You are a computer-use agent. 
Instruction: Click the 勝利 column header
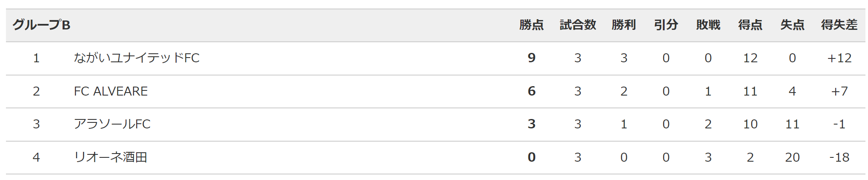[624, 25]
